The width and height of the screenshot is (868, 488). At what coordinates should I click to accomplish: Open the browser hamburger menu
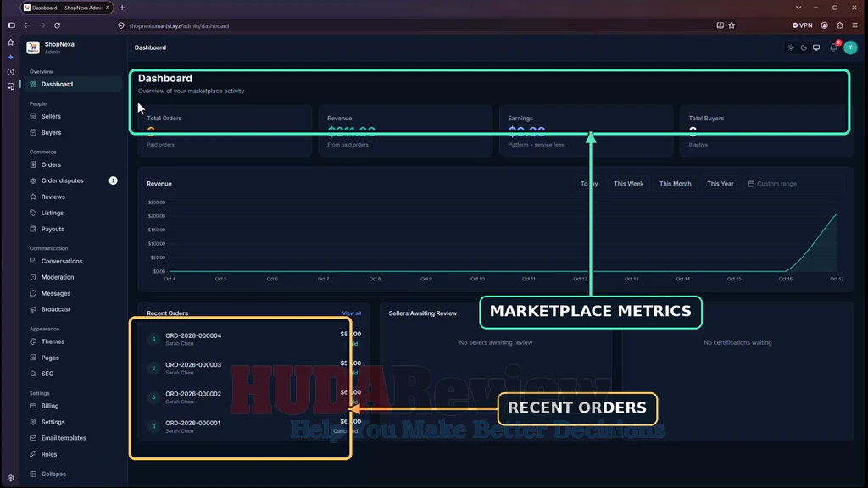(x=855, y=25)
